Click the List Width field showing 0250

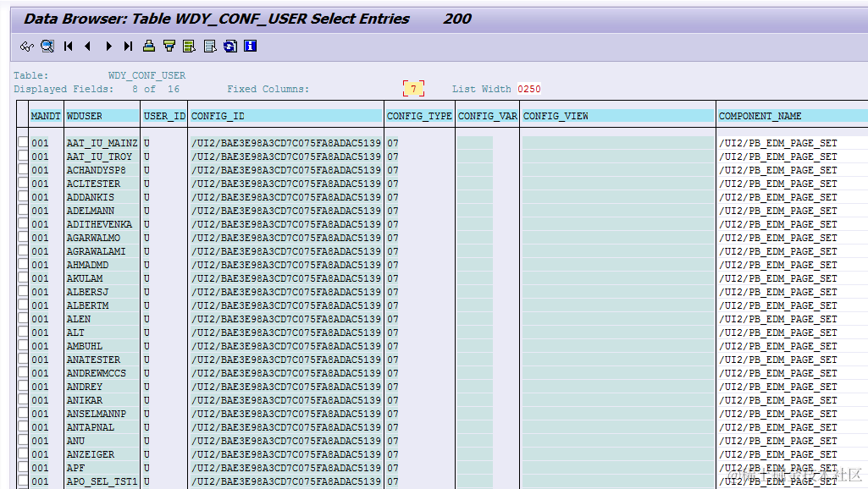[x=528, y=89]
